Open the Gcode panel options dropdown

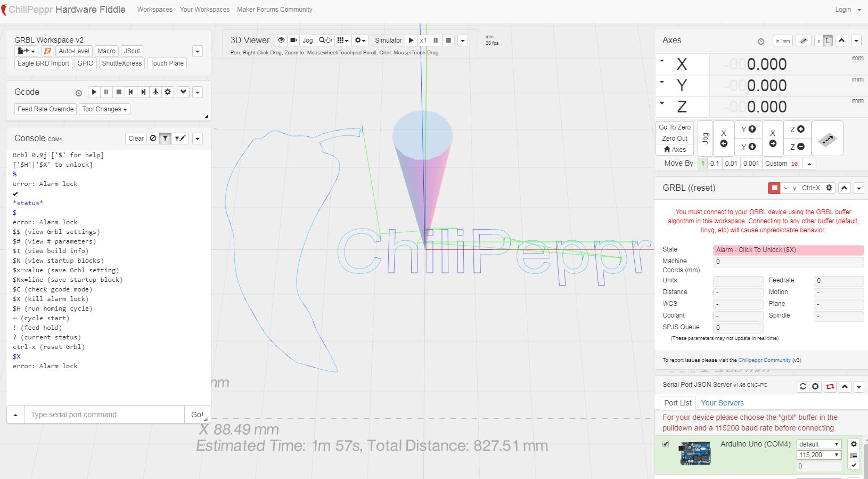pos(198,92)
